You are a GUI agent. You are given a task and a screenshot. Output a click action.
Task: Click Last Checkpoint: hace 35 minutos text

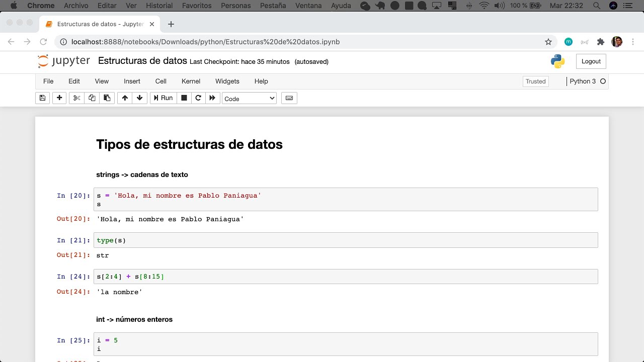(x=239, y=62)
